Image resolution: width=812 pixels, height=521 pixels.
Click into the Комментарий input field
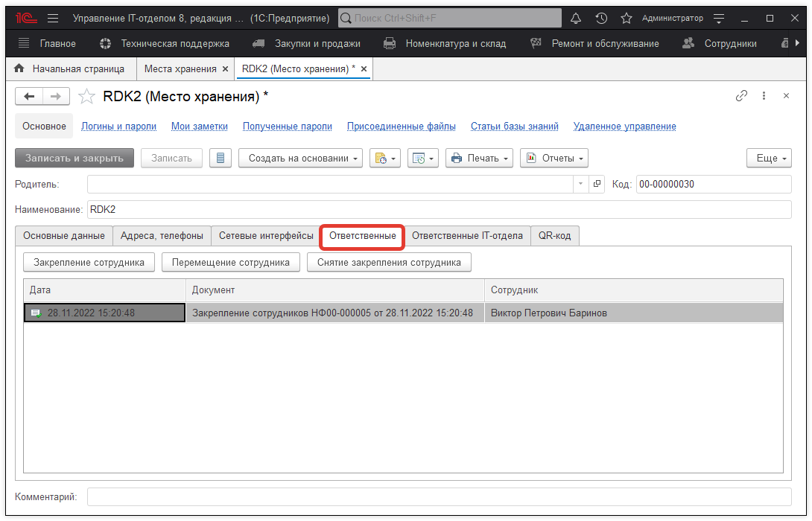click(x=439, y=496)
